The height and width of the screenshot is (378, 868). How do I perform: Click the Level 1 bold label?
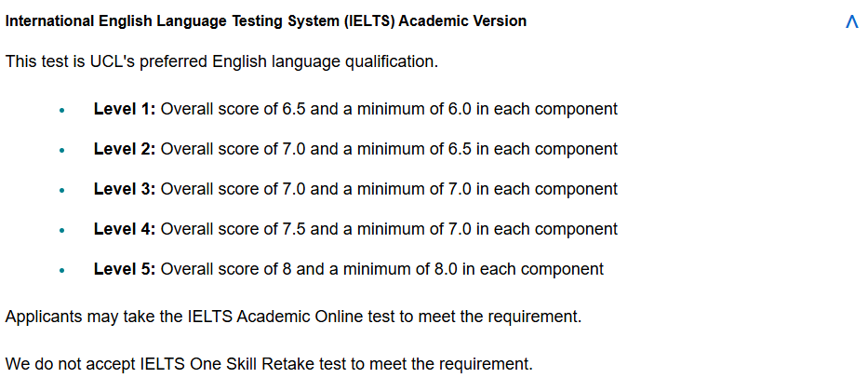coord(125,109)
